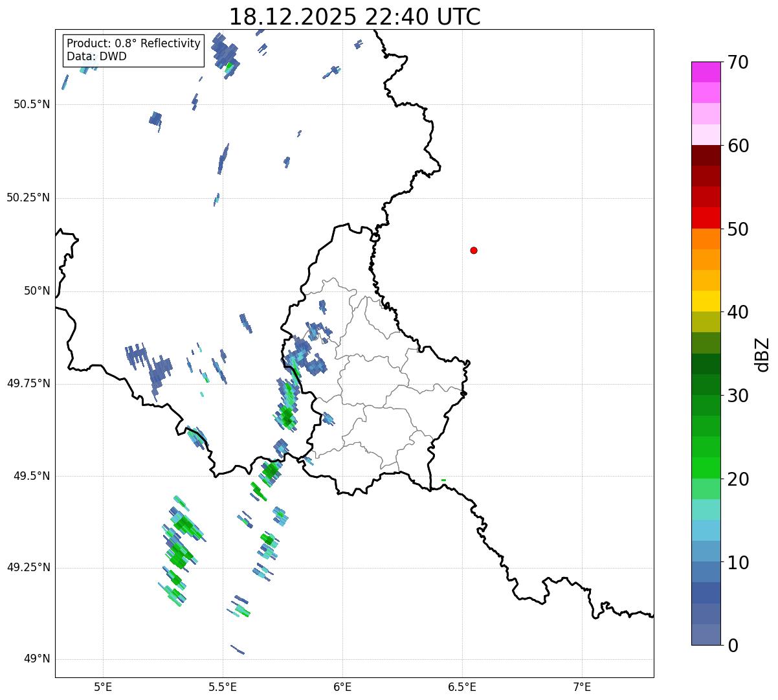The height and width of the screenshot is (700, 778).
Task: Click the red location marker dot
Action: (474, 250)
